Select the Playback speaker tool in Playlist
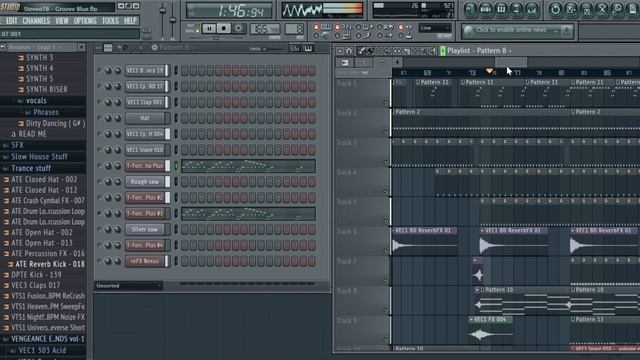This screenshot has width=640, height=360. [433, 51]
